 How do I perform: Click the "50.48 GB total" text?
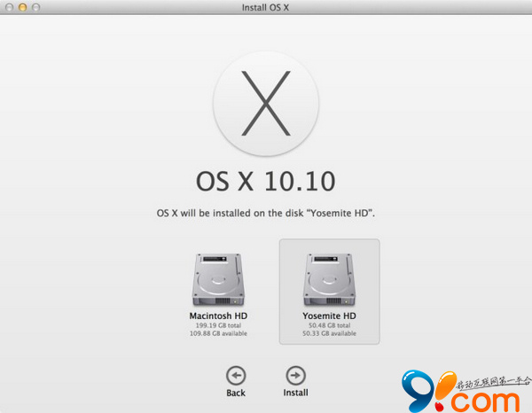tap(329, 325)
